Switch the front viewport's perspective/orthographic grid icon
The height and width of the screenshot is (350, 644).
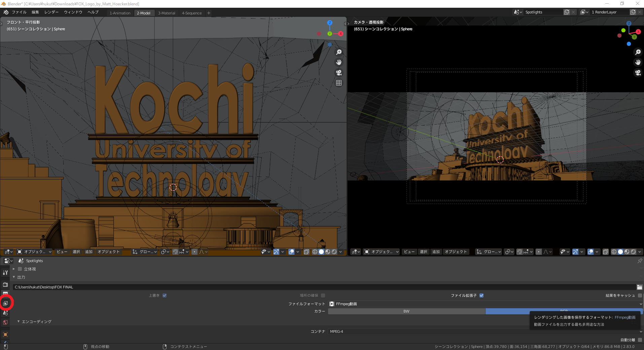click(x=339, y=83)
